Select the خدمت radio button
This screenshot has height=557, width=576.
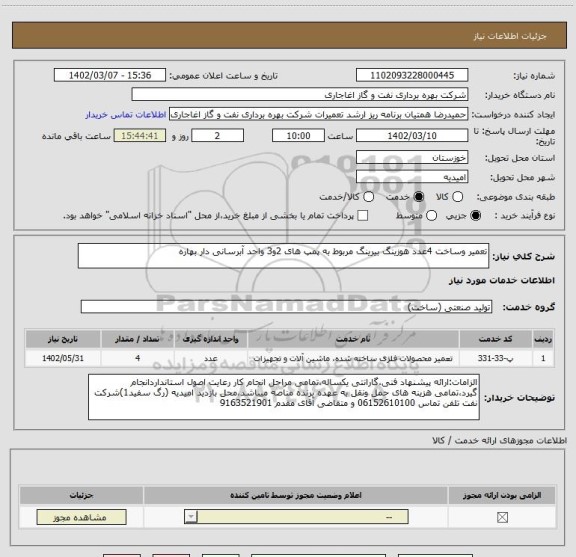click(419, 197)
